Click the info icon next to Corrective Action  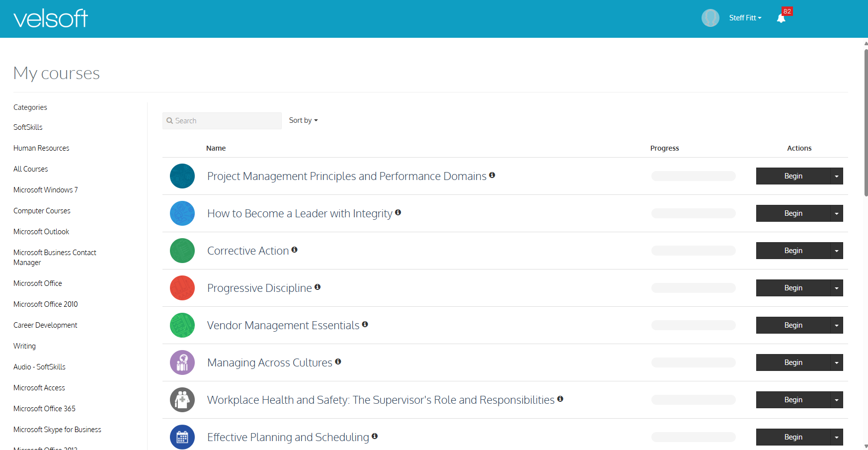pos(295,250)
